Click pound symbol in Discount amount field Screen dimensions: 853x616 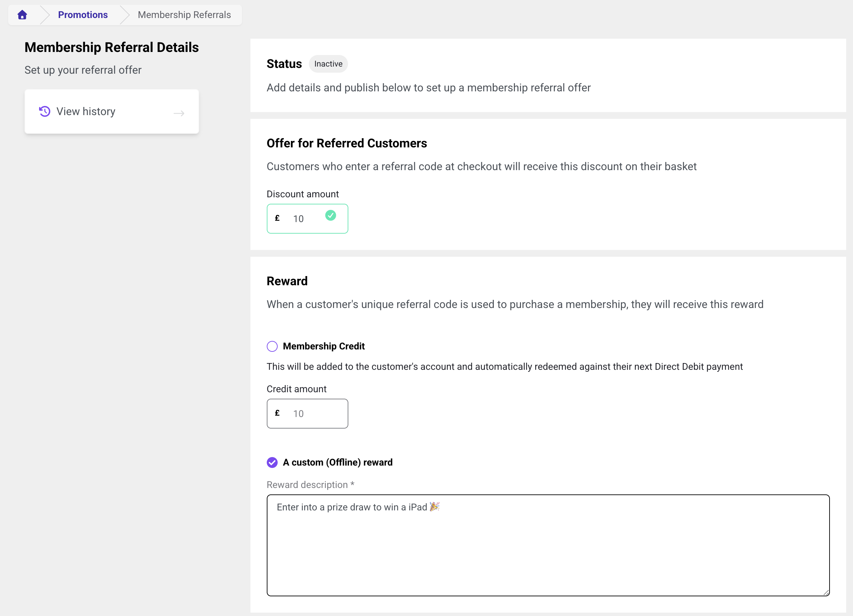(277, 218)
